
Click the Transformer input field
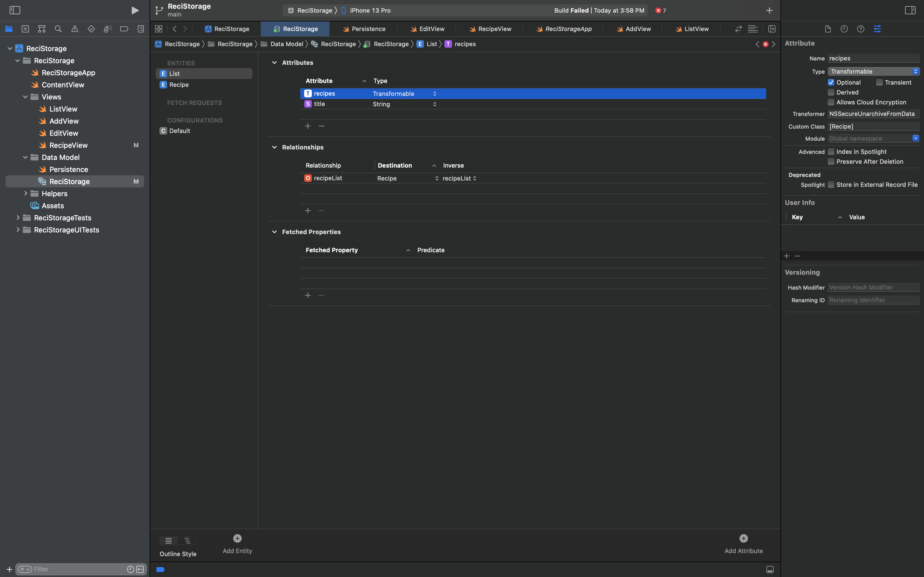pyautogui.click(x=873, y=114)
